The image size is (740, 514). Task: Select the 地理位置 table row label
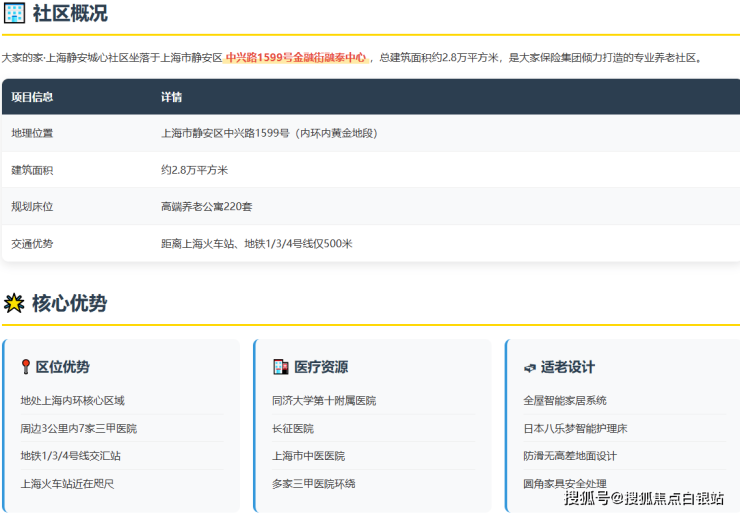click(x=32, y=133)
